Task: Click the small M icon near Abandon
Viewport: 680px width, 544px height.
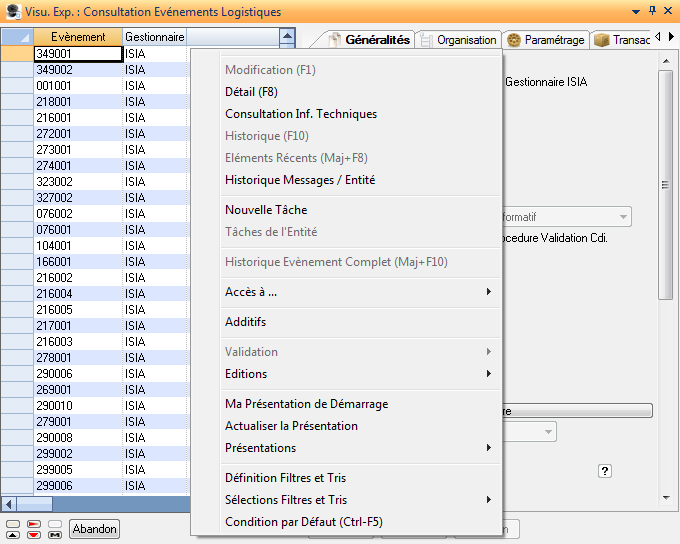Action: click(55, 535)
